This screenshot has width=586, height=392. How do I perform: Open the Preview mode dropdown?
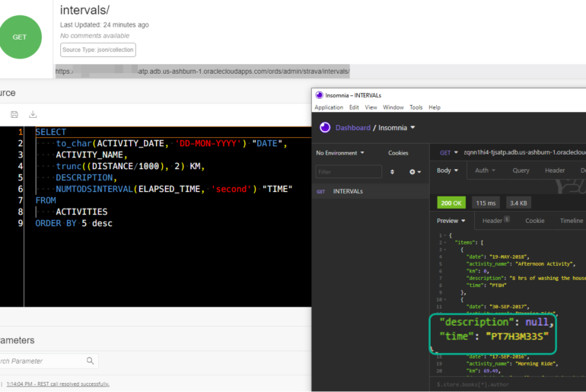tap(451, 221)
